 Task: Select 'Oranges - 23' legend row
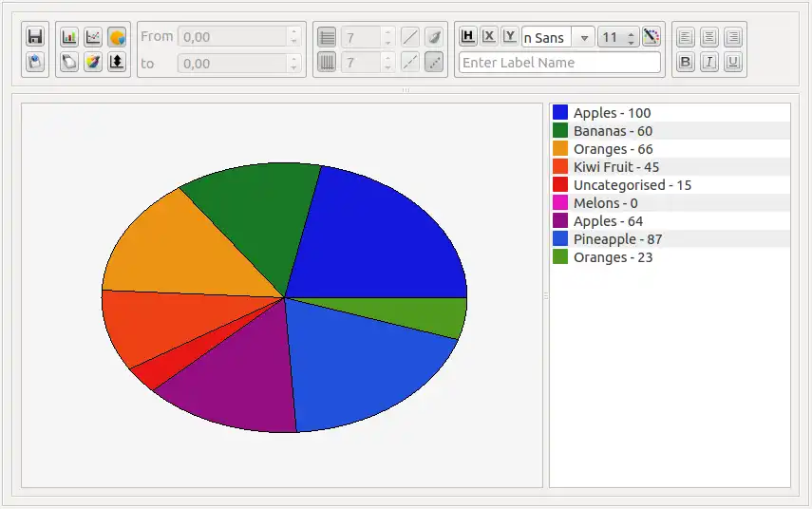coord(670,257)
